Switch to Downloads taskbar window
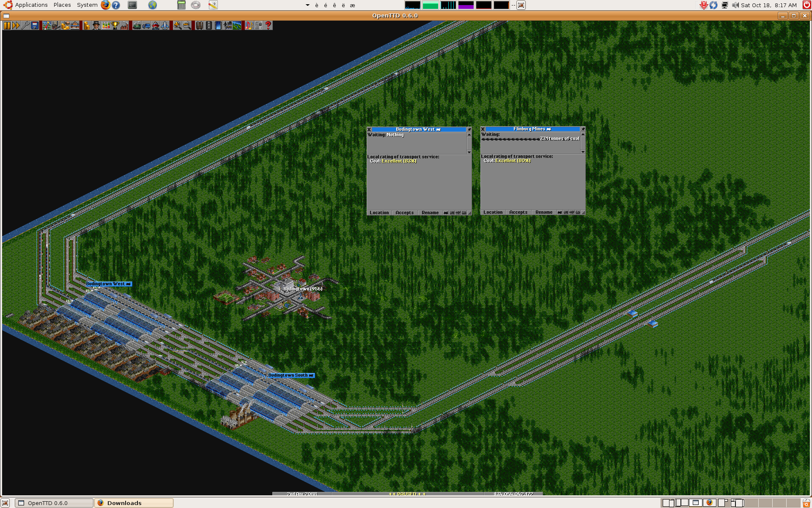The image size is (812, 508). (x=134, y=503)
